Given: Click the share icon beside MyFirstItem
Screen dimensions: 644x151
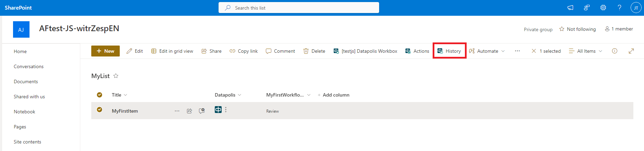Looking at the screenshot, I should click(x=189, y=111).
